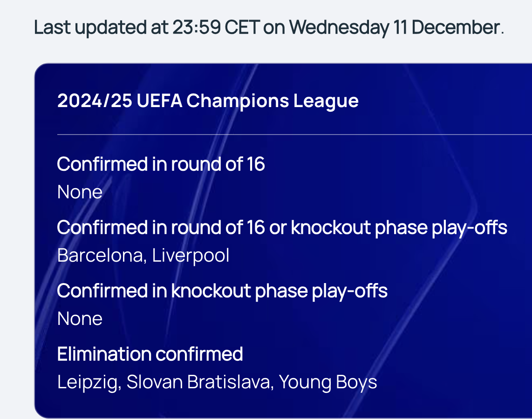Click the word 'play-offs' in the second heading
Screen dimensions: 532x419
click(470, 228)
